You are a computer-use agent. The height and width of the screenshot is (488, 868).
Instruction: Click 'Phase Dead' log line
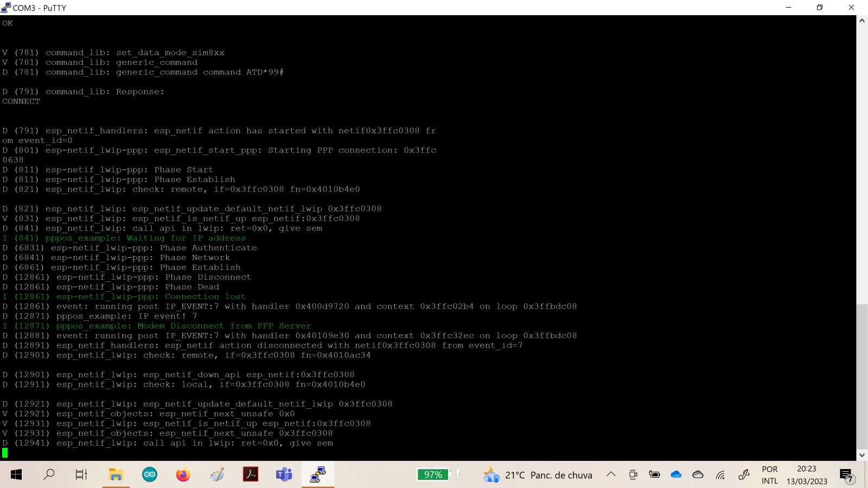[111, 287]
